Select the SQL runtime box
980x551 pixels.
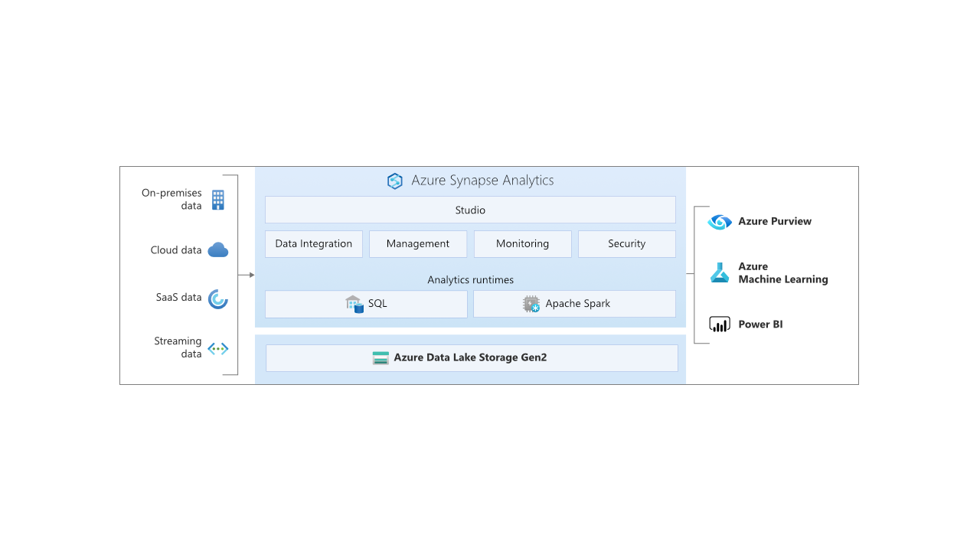[x=366, y=304]
